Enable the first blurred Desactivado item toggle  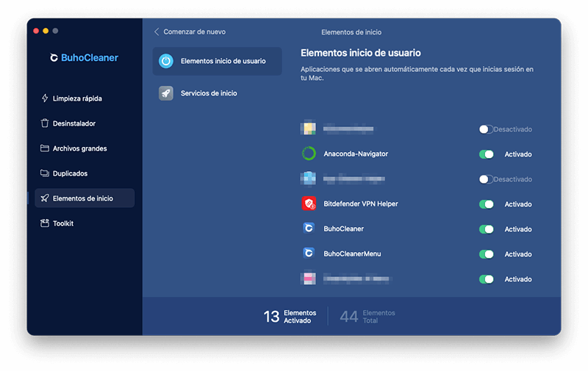coord(486,129)
